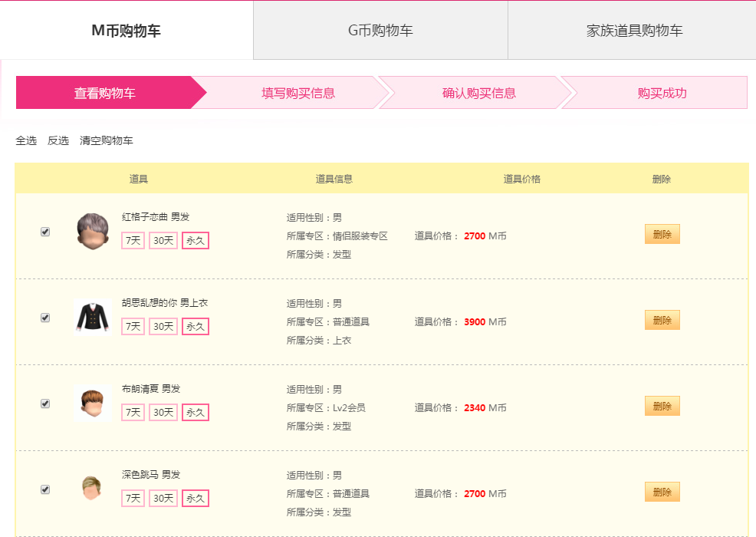The height and width of the screenshot is (537, 756).
Task: Click the 胡思乱想的你 black jacket thumbnail
Action: tap(93, 318)
